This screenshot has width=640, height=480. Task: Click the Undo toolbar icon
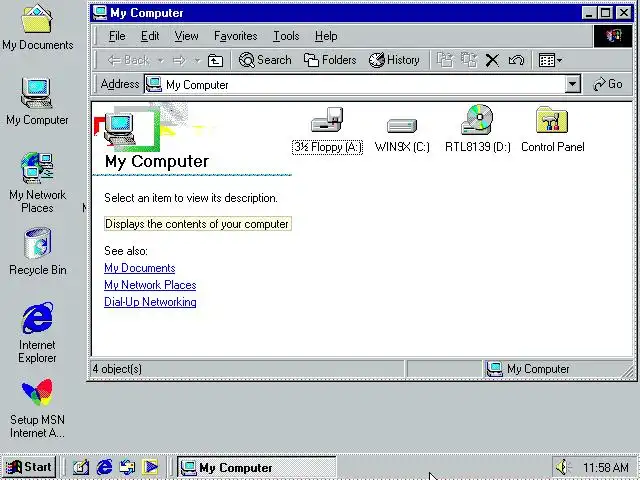(516, 60)
